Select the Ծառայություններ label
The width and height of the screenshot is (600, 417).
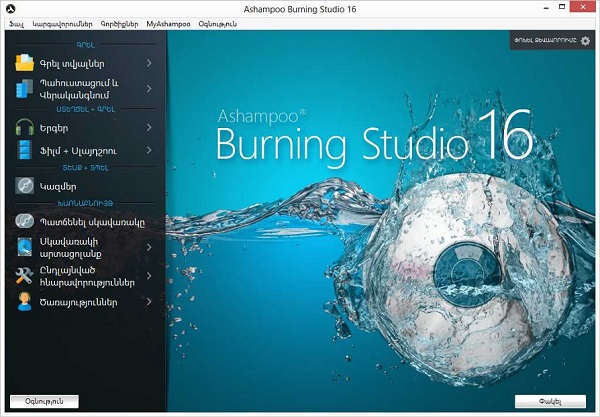[78, 302]
